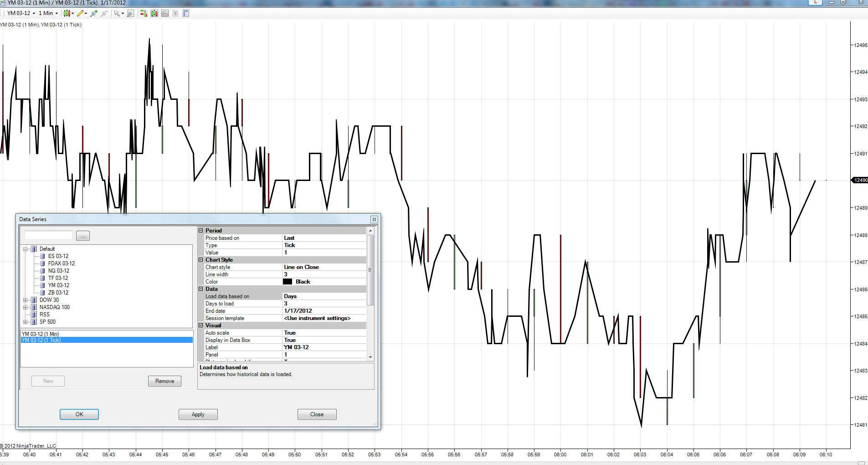Click the TF 03-12 instrument icon
Image resolution: width=868 pixels, height=465 pixels.
pyautogui.click(x=42, y=278)
